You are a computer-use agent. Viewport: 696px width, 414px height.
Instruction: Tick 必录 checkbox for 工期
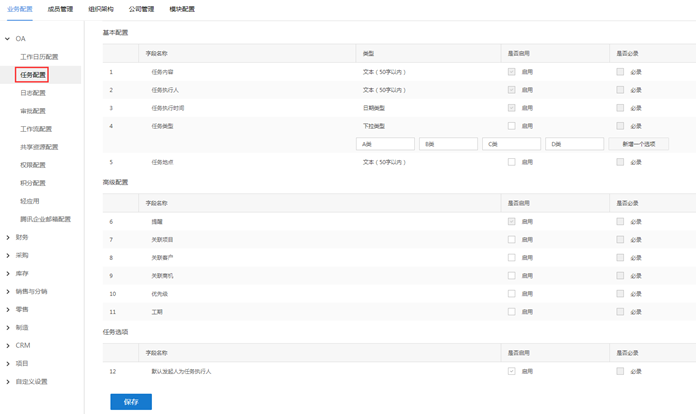(x=620, y=311)
